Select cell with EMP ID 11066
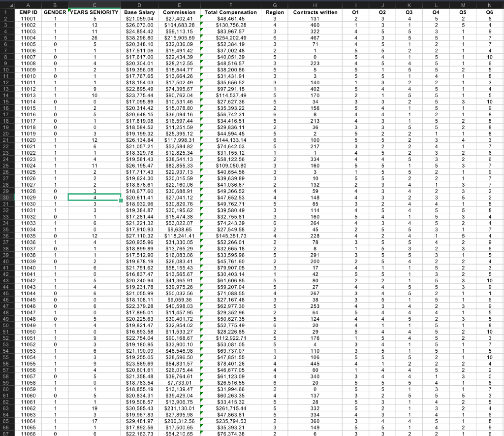 (x=28, y=434)
